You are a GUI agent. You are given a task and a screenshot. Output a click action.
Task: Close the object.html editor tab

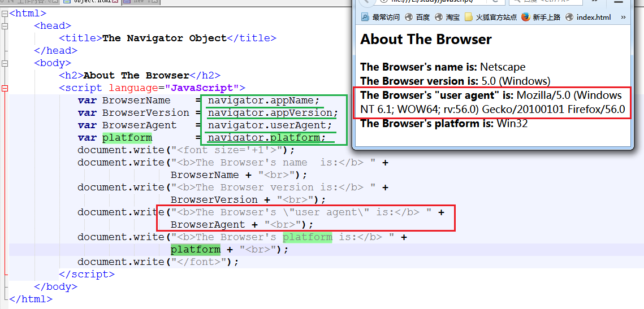(x=115, y=2)
